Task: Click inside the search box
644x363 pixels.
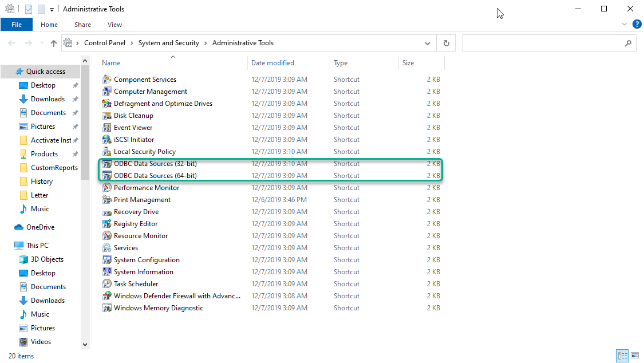Action: (549, 43)
